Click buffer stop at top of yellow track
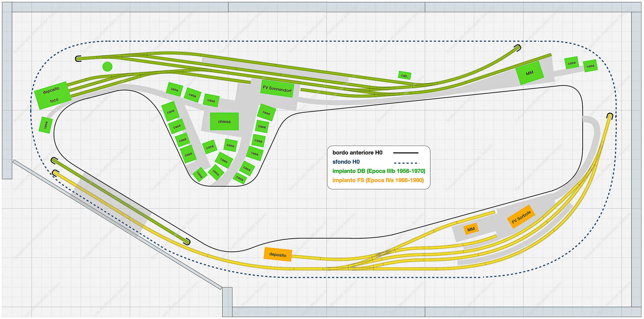This screenshot has height=319, width=644. pos(610,116)
